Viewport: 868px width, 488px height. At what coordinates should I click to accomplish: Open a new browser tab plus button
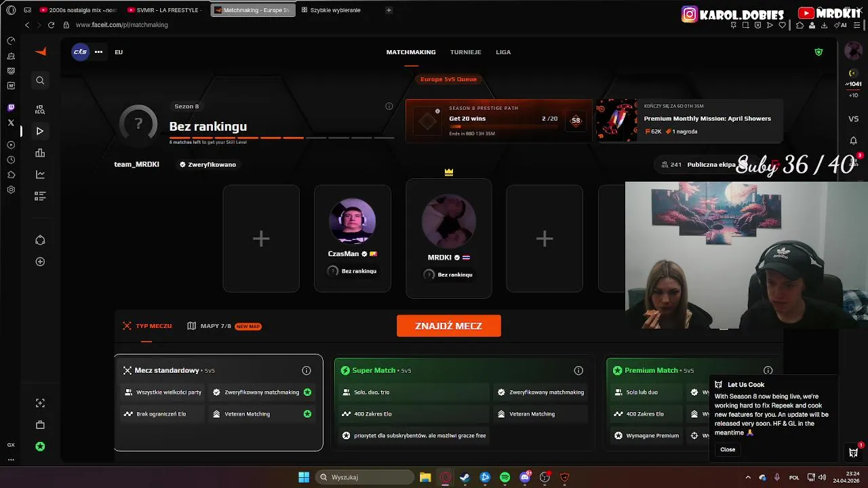389,10
